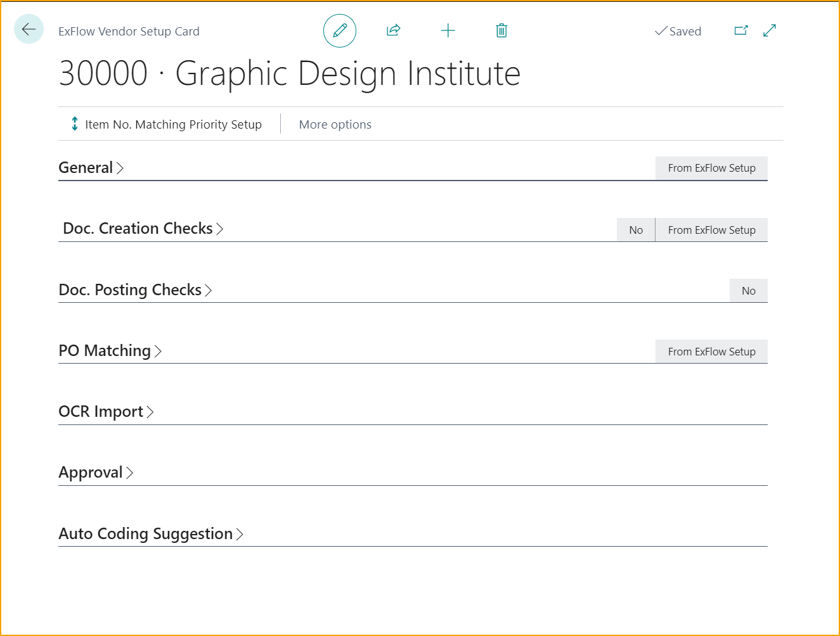Expand the PO Matching section
The height and width of the screenshot is (636, 840).
click(x=110, y=350)
